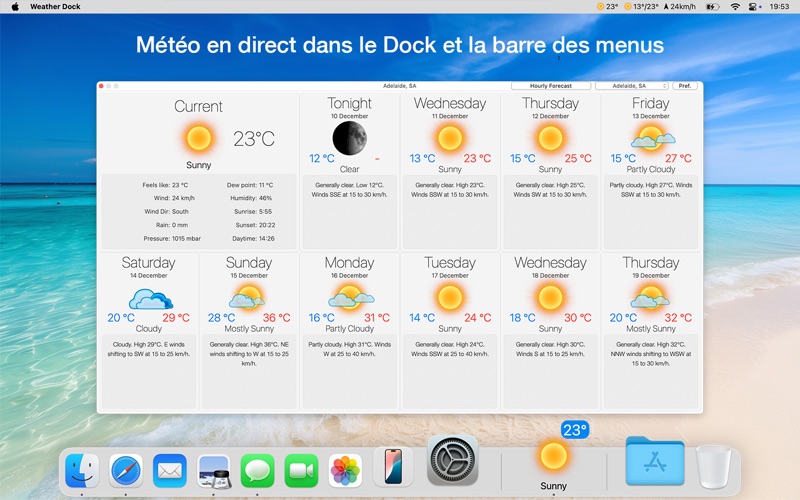Open Control Center in the menu bar
The image size is (800, 500).
pos(755,7)
